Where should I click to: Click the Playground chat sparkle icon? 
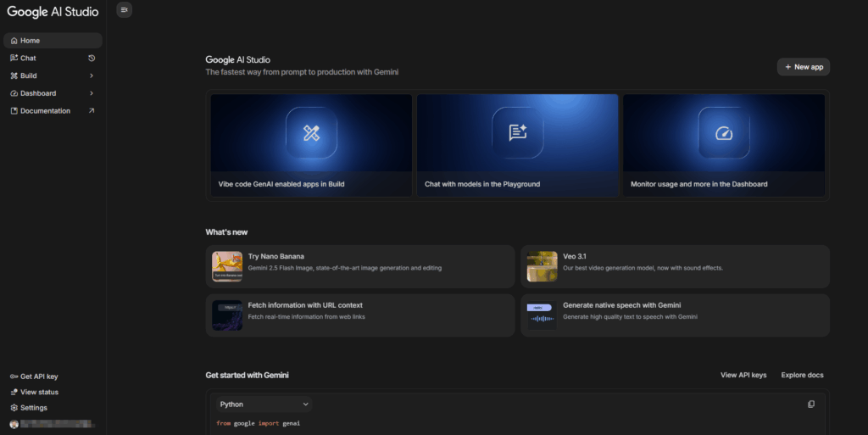point(517,133)
